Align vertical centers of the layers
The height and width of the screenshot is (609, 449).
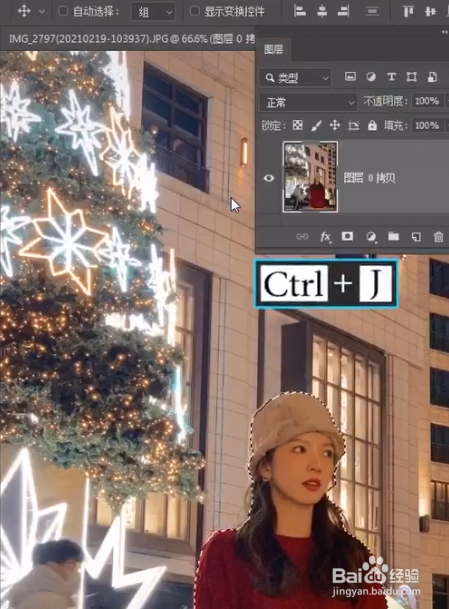pos(430,11)
